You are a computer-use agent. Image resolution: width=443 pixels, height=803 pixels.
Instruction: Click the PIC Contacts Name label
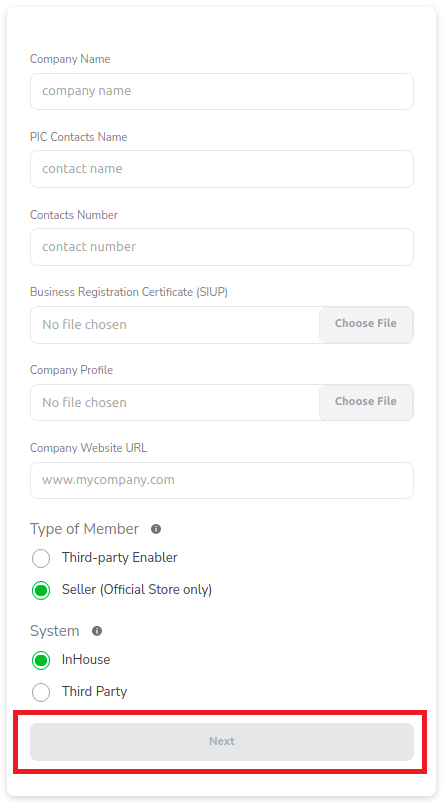(x=78, y=137)
